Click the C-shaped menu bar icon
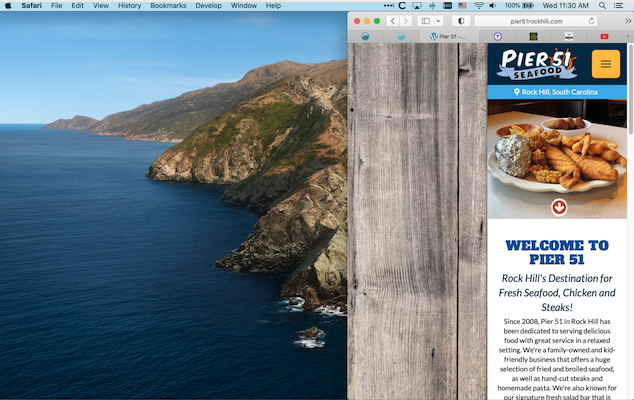634x400 pixels. tap(402, 6)
